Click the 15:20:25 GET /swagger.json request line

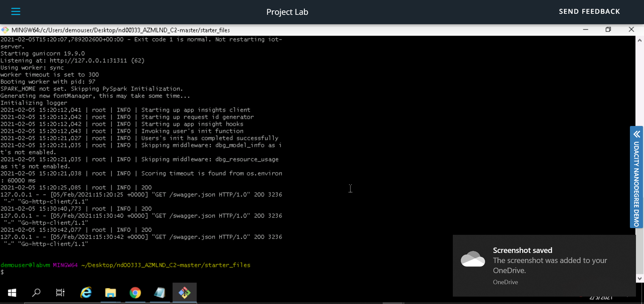click(x=141, y=198)
